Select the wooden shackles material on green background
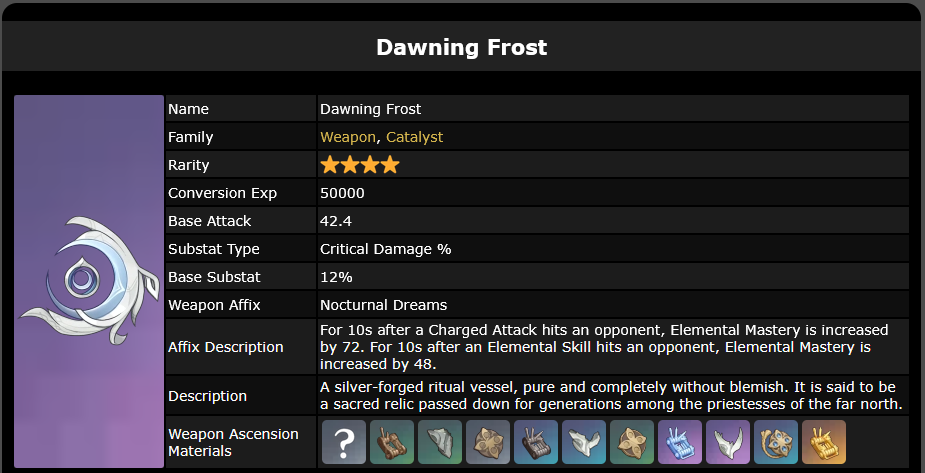The width and height of the screenshot is (925, 473). [392, 442]
